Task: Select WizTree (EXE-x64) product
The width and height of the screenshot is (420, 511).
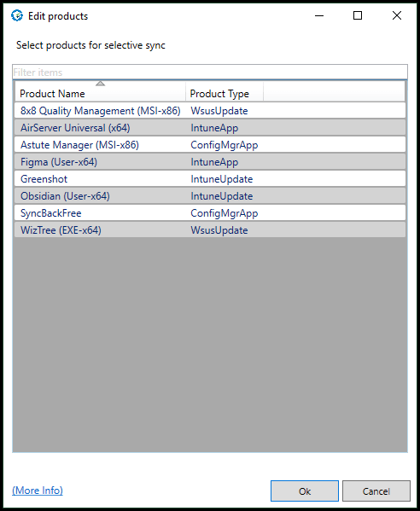Action: coord(210,230)
